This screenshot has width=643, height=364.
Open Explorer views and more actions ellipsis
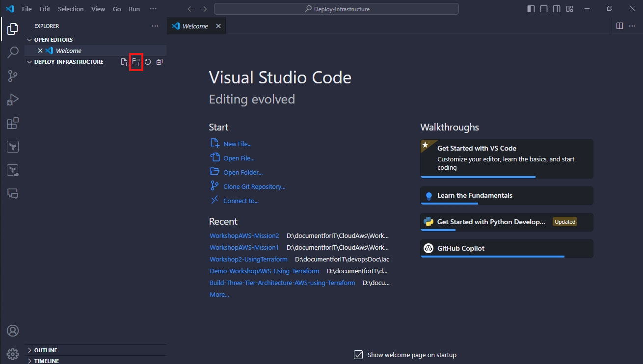coord(155,26)
